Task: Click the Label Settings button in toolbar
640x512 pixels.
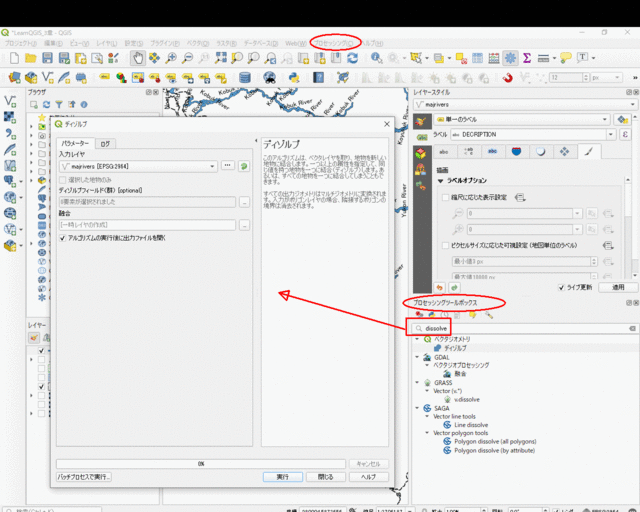Action: (x=104, y=77)
